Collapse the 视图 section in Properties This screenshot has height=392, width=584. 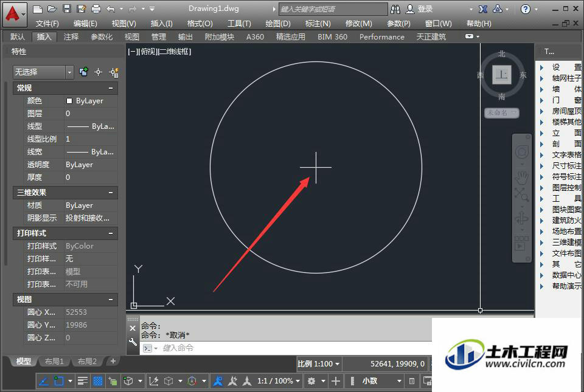point(111,300)
